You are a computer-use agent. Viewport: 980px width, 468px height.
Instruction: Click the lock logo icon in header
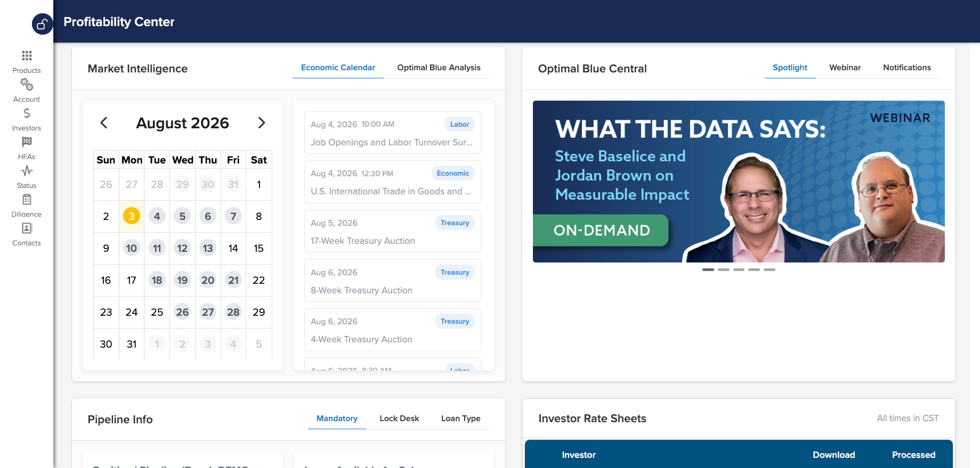click(42, 24)
